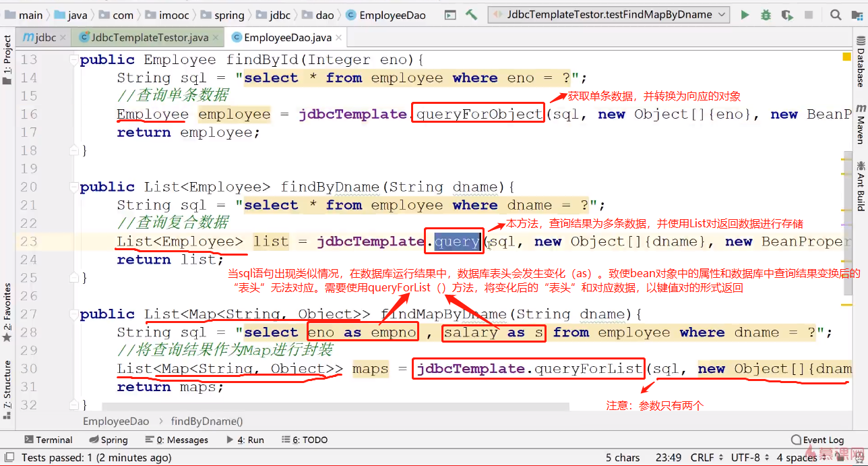The image size is (868, 466).
Task: Open the CRLF line separator selector
Action: [706, 457]
